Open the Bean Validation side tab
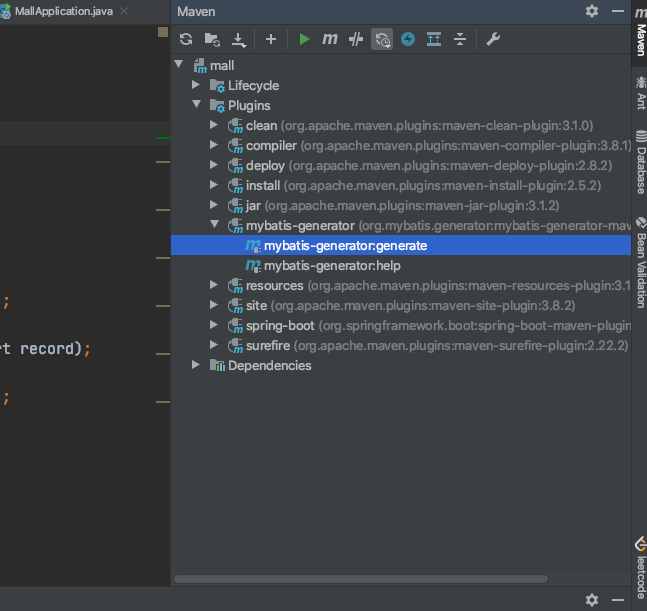The image size is (647, 611). (640, 262)
